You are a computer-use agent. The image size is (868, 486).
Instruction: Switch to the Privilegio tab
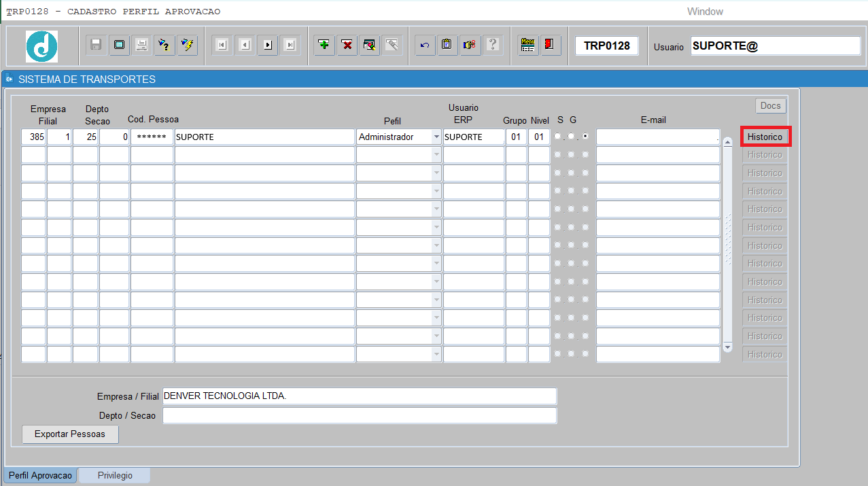click(114, 475)
